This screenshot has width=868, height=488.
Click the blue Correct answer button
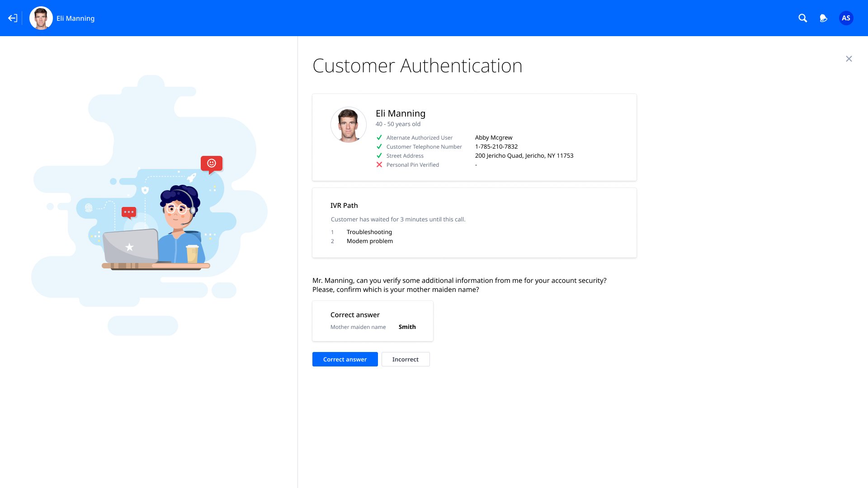[345, 359]
